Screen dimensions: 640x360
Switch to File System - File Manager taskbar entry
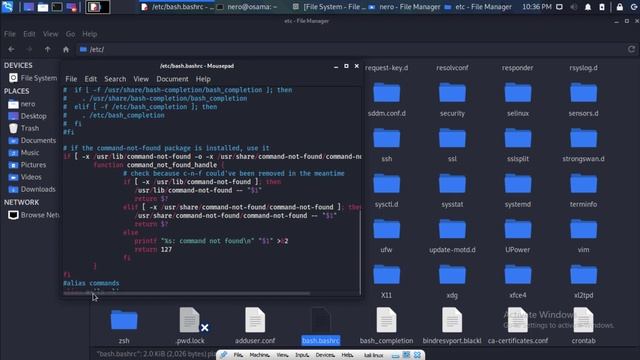point(329,7)
